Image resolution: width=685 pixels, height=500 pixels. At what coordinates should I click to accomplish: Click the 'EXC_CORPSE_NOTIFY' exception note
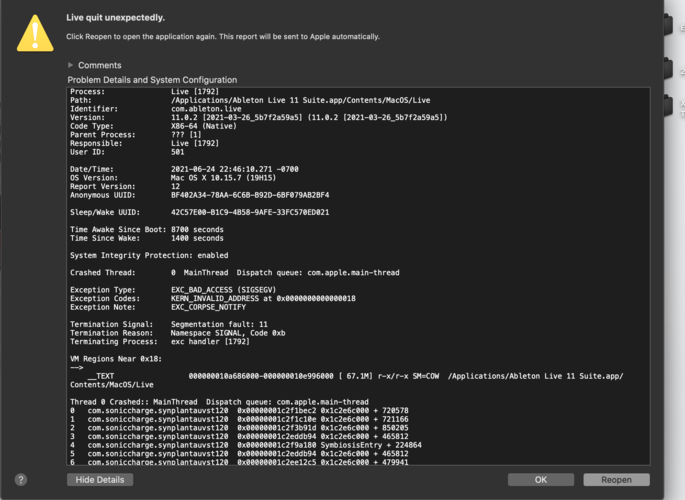point(208,307)
